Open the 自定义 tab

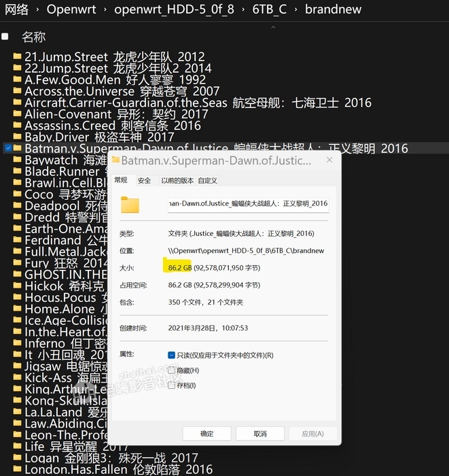click(208, 181)
